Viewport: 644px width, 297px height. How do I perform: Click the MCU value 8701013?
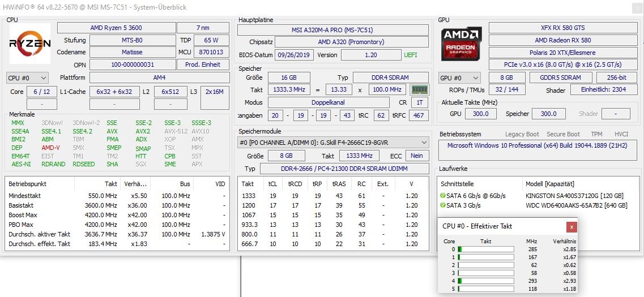tap(211, 52)
